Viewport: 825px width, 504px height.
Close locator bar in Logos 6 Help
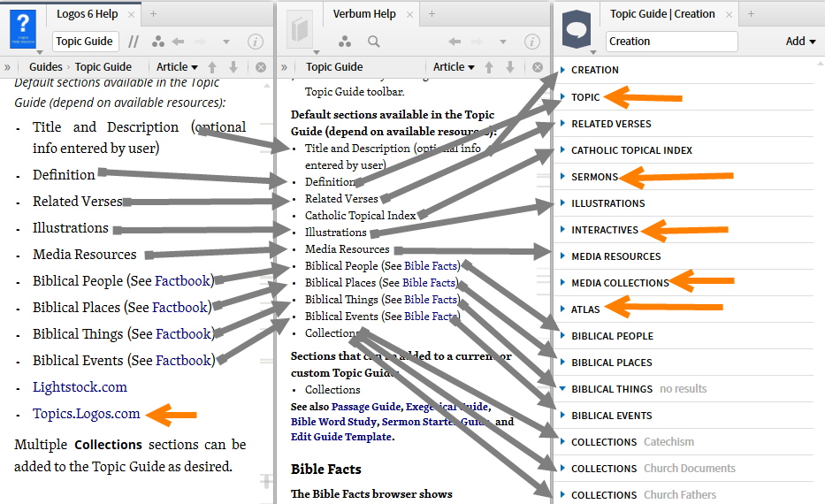(261, 67)
